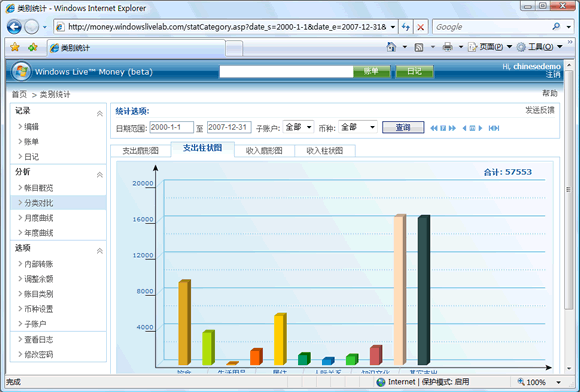The height and width of the screenshot is (392, 580).
Task: Click the page vertical scrollbar thumb
Action: point(569,189)
